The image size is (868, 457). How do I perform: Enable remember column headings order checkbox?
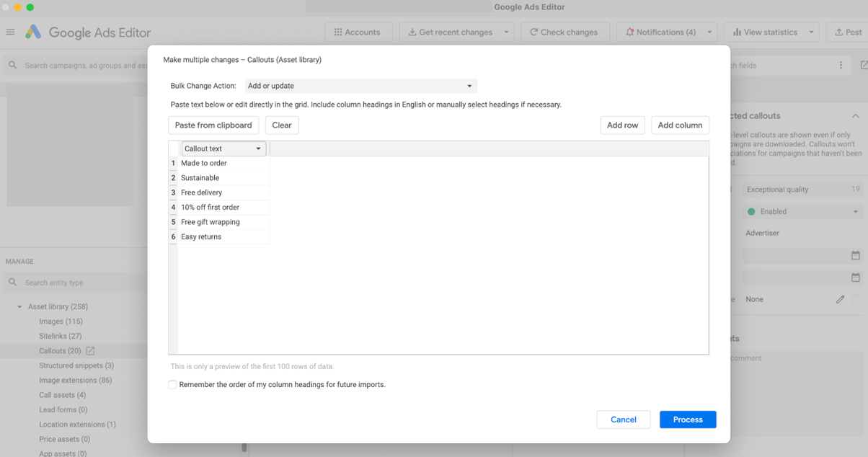pyautogui.click(x=172, y=384)
